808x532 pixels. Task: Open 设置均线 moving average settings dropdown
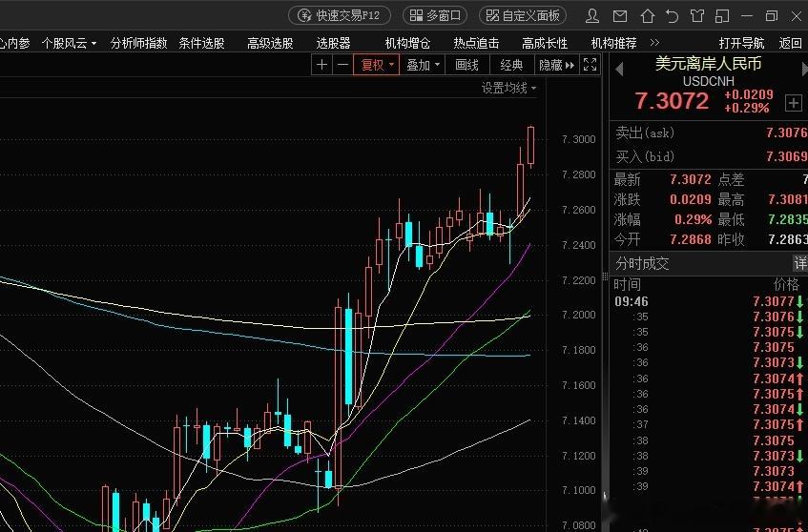tap(508, 88)
